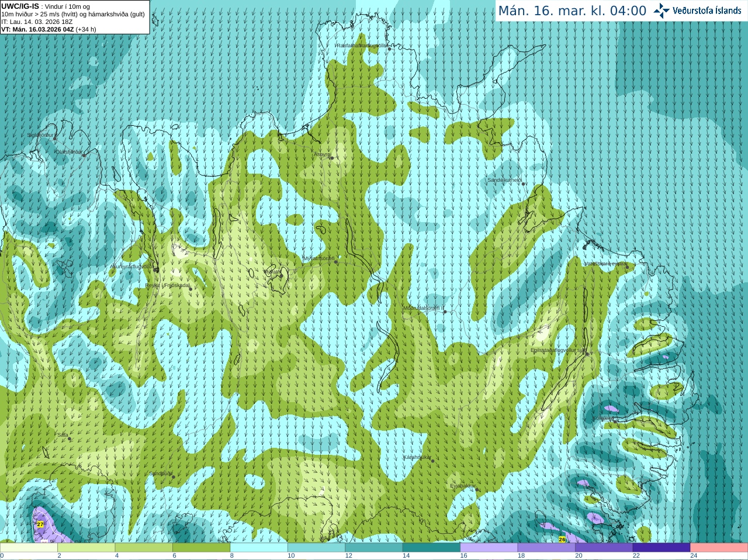Click the Sandbúðir station label
The image size is (748, 560).
click(x=160, y=474)
